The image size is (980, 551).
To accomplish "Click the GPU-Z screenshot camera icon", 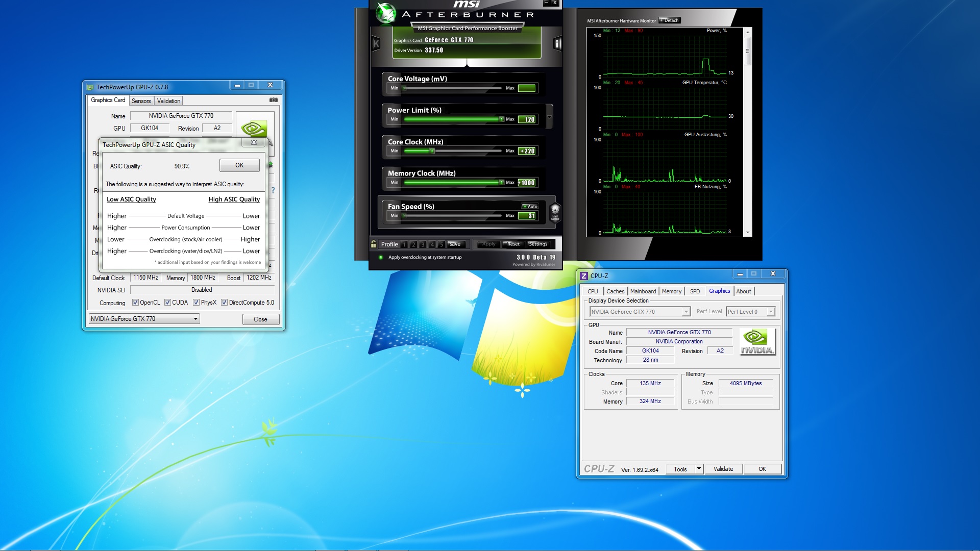I will [x=274, y=100].
